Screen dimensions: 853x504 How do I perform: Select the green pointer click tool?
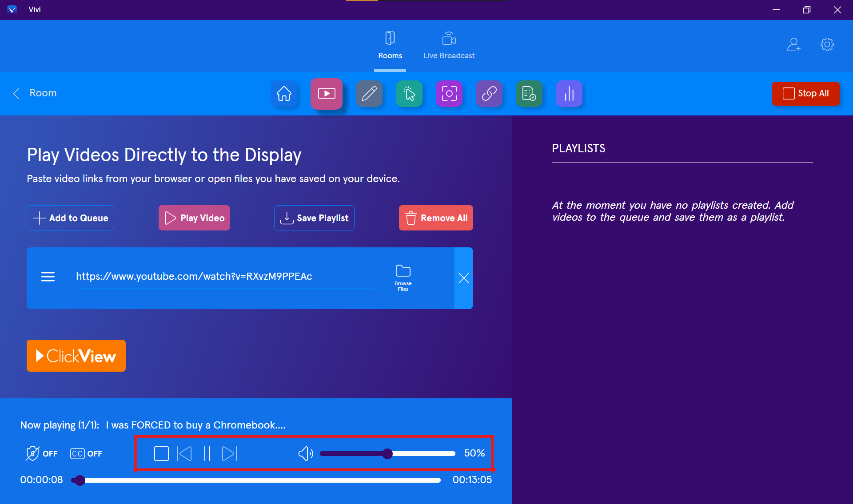coord(409,94)
